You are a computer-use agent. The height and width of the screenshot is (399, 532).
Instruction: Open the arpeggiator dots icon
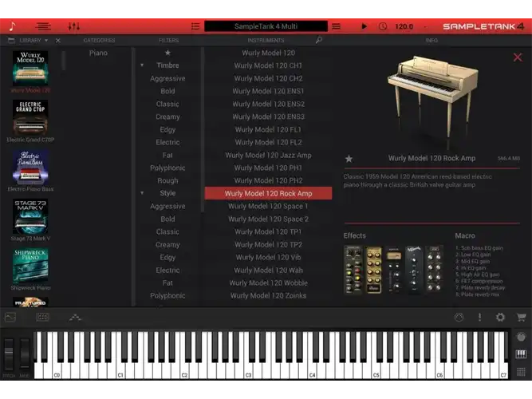[x=75, y=318]
